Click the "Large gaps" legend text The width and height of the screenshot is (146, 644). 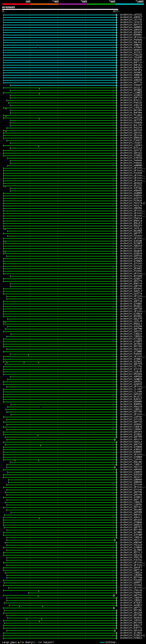10,642
